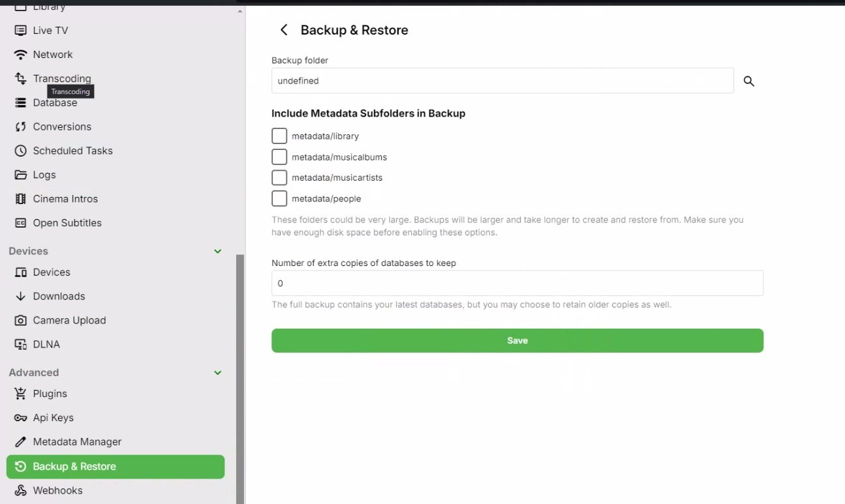The width and height of the screenshot is (845, 504).
Task: Click the Api Keys key icon
Action: click(x=21, y=418)
